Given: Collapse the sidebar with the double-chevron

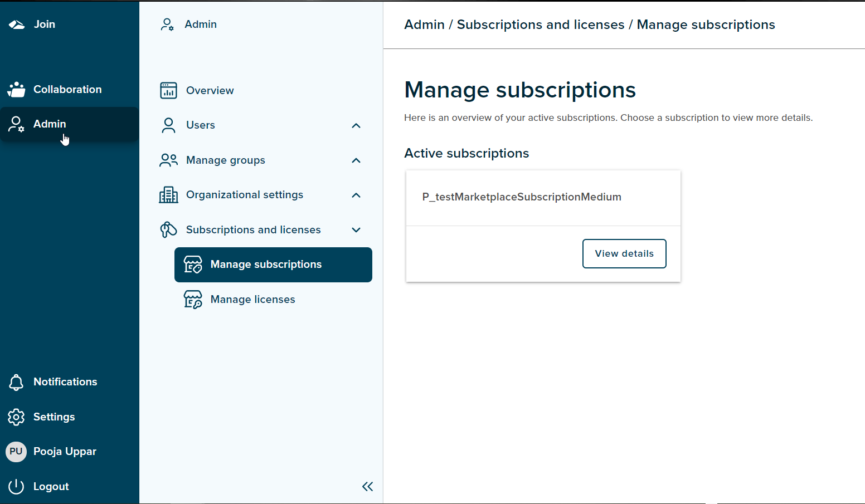Looking at the screenshot, I should click(x=367, y=486).
